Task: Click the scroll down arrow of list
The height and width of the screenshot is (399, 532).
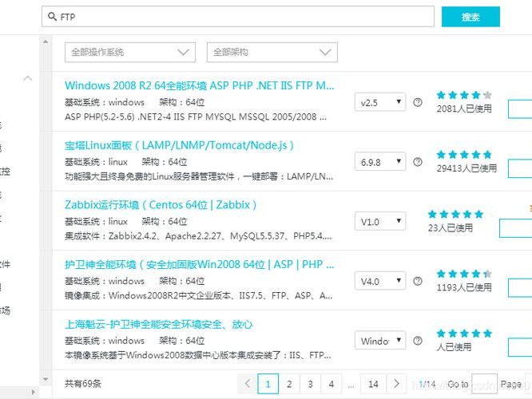Action: (46, 379)
